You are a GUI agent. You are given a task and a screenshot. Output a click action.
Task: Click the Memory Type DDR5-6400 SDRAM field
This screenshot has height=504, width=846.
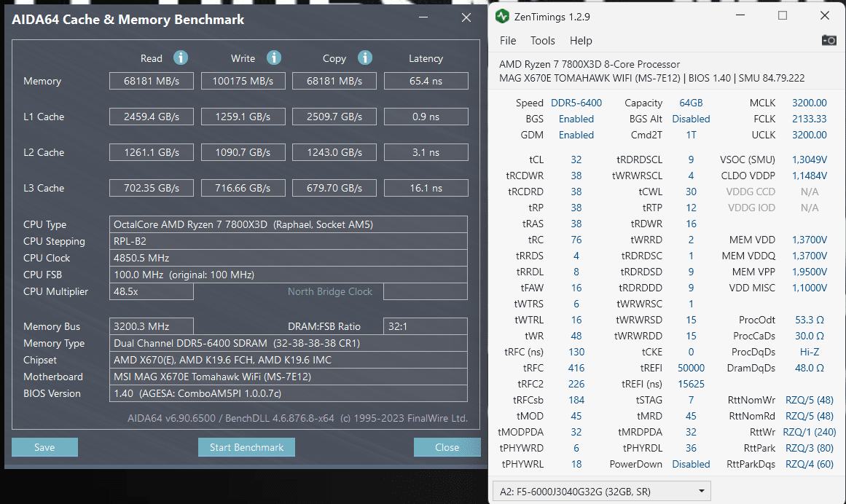(x=288, y=343)
